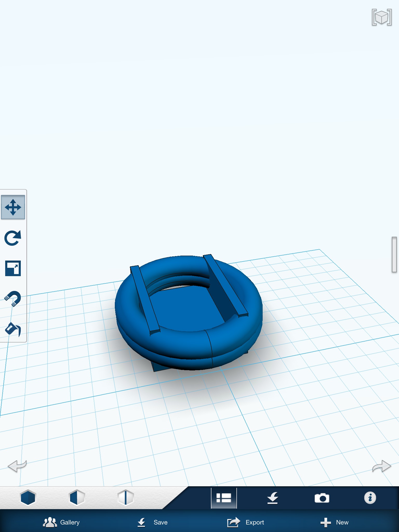Save the current model
This screenshot has height=532, width=399.
(x=152, y=522)
